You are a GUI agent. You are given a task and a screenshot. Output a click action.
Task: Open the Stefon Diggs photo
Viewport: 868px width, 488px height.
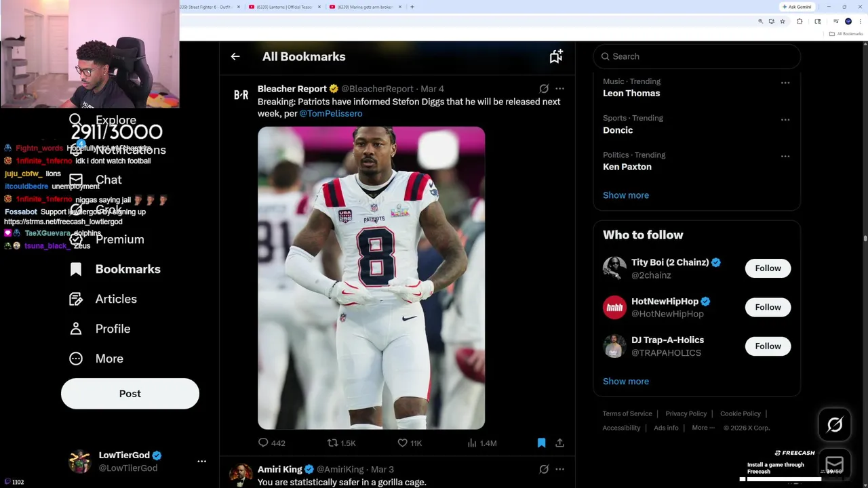[x=371, y=278]
